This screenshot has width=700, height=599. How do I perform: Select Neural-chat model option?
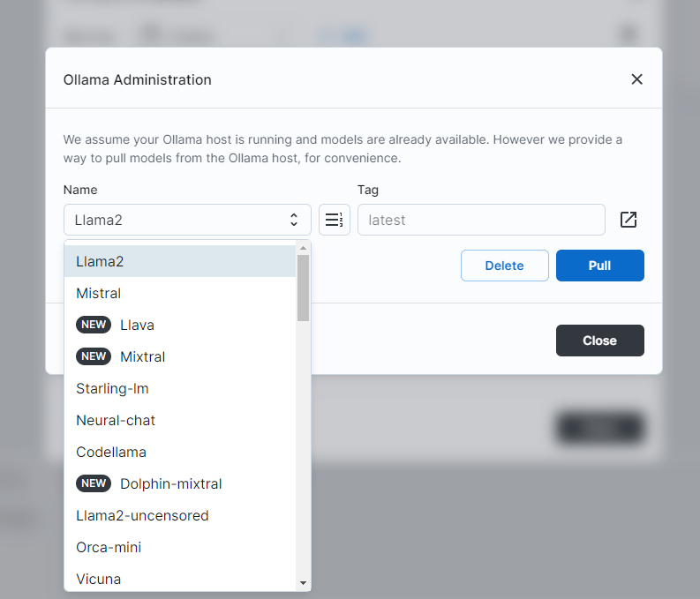pos(180,420)
